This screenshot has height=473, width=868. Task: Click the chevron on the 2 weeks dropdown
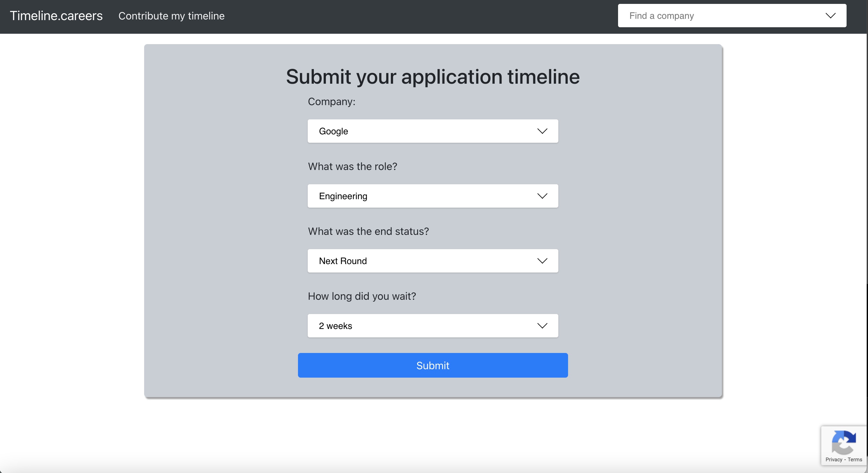[x=542, y=325]
